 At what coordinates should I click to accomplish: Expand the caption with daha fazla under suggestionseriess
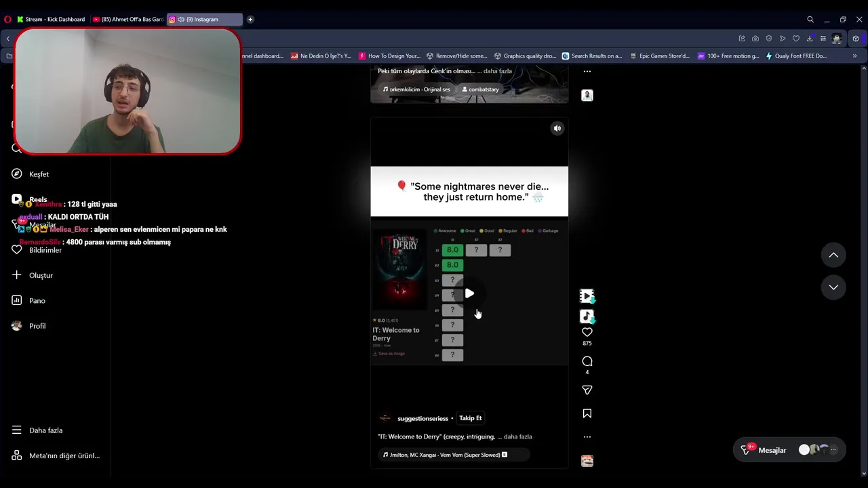point(517,436)
